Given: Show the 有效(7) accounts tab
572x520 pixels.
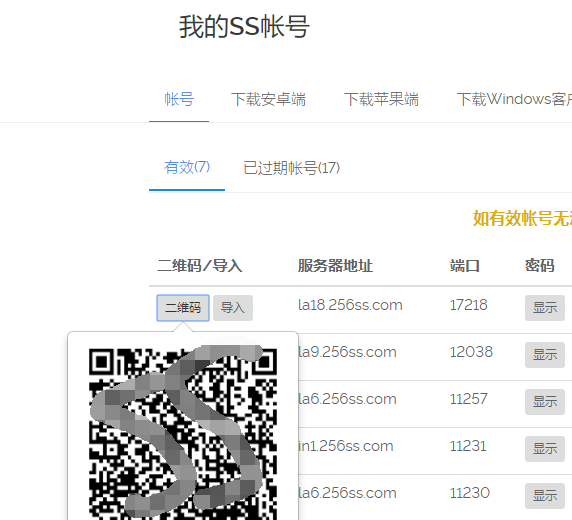Looking at the screenshot, I should (x=187, y=167).
